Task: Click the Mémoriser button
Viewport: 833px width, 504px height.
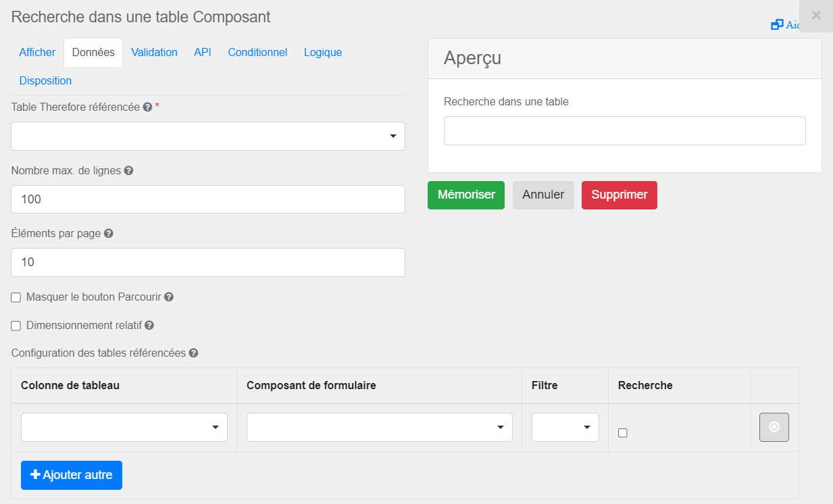Action: point(465,195)
